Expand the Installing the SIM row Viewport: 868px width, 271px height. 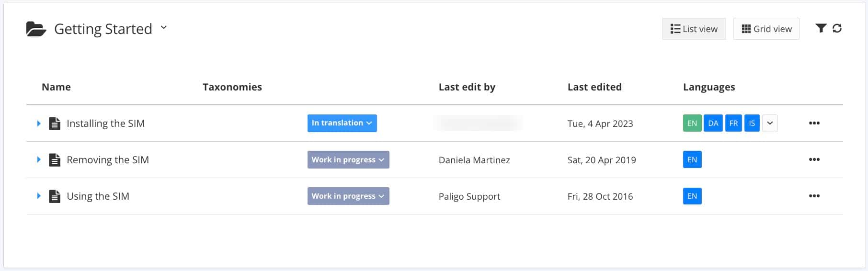[39, 124]
